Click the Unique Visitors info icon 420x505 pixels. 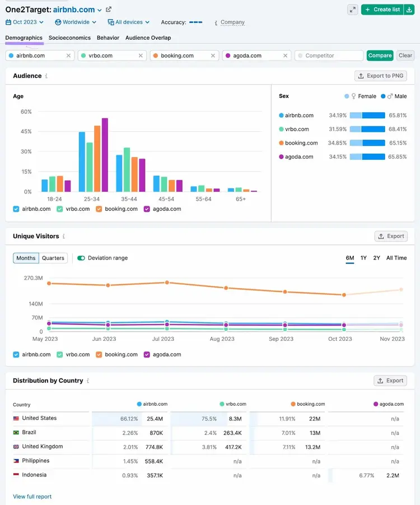[64, 237]
